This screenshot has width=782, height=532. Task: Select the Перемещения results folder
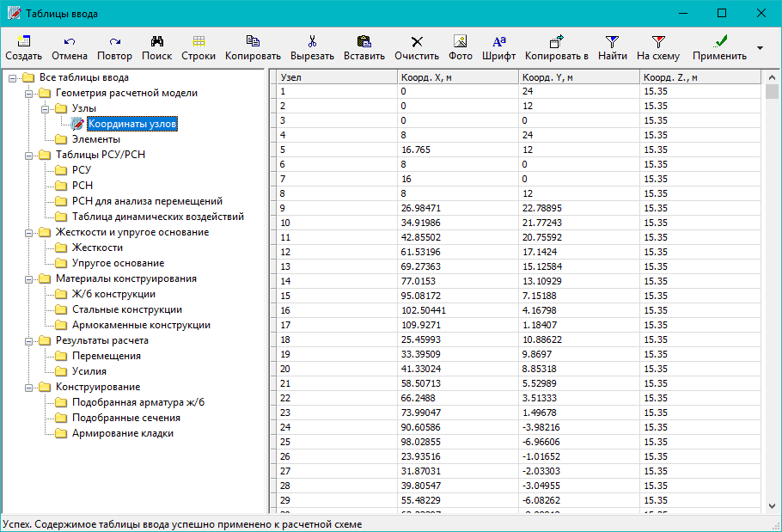(x=106, y=356)
